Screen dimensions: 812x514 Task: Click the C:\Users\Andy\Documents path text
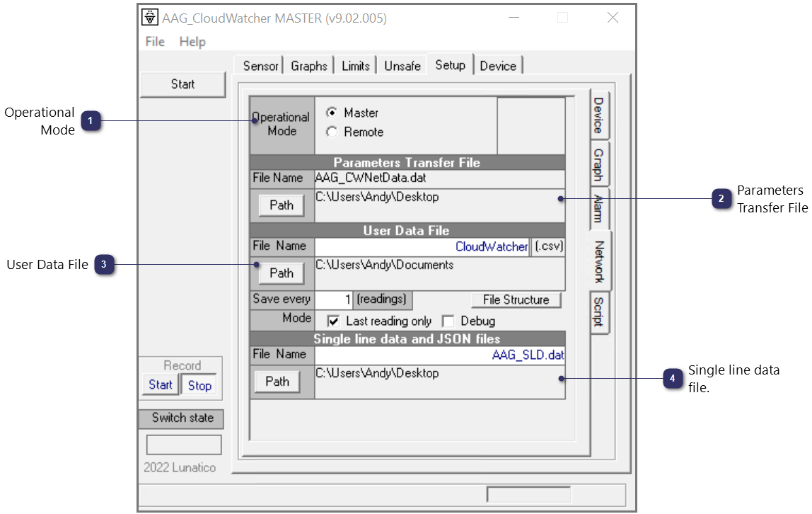(385, 265)
